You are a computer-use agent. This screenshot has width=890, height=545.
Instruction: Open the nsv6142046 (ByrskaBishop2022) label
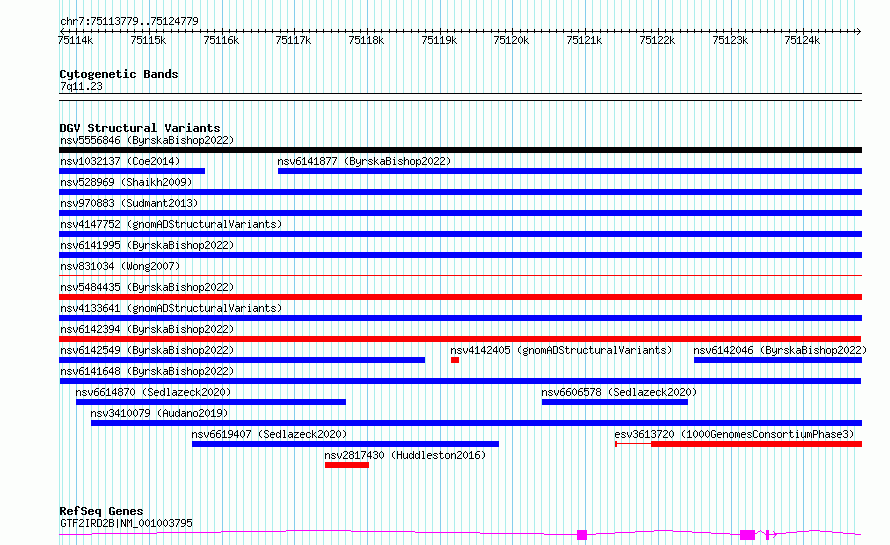pyautogui.click(x=780, y=350)
